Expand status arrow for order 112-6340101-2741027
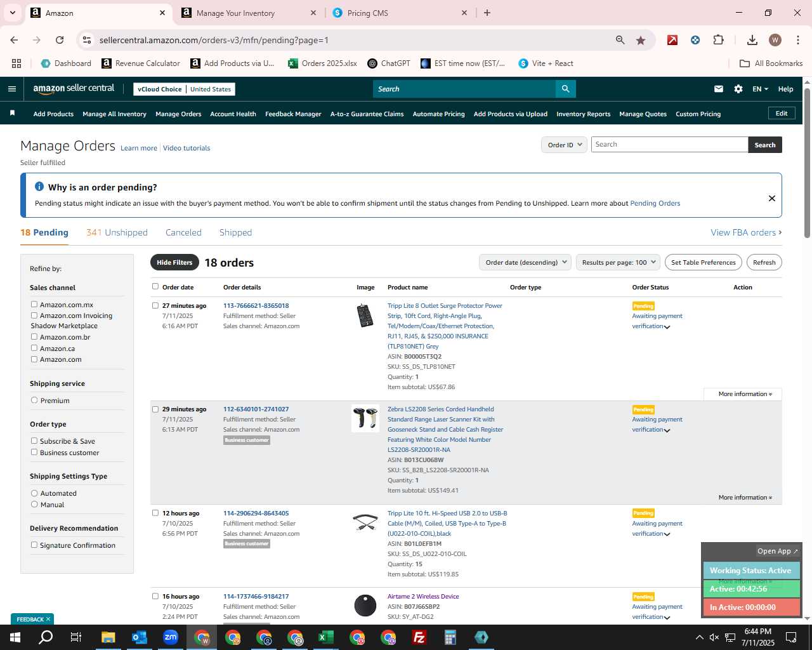 667,430
